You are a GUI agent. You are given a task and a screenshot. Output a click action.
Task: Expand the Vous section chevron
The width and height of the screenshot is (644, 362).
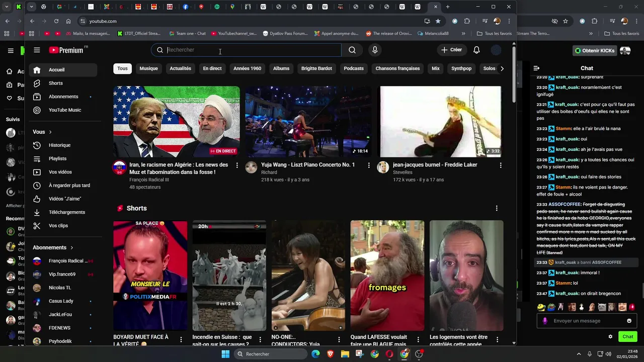click(x=50, y=132)
